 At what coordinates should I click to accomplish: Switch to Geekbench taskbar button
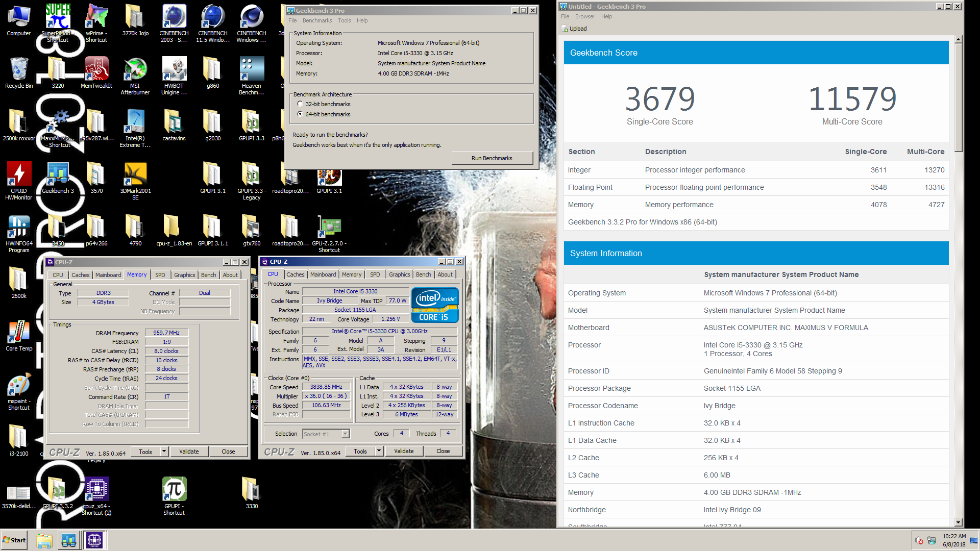coord(69,540)
